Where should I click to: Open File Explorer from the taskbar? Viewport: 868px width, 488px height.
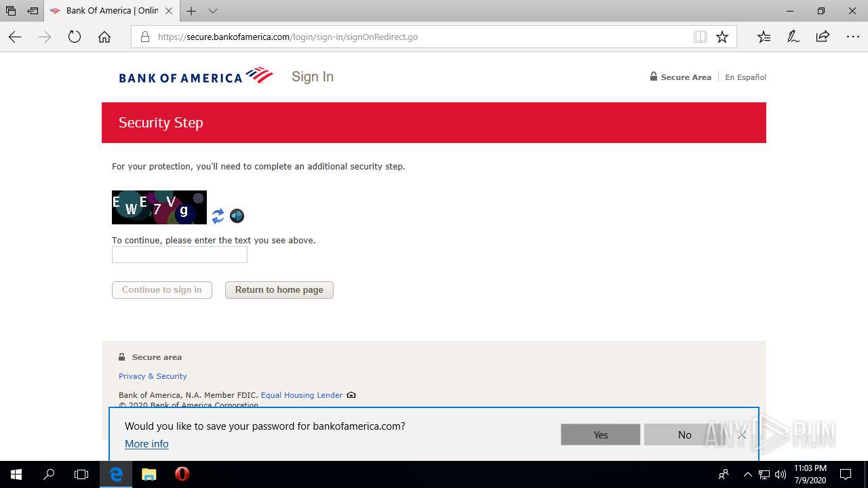point(149,474)
